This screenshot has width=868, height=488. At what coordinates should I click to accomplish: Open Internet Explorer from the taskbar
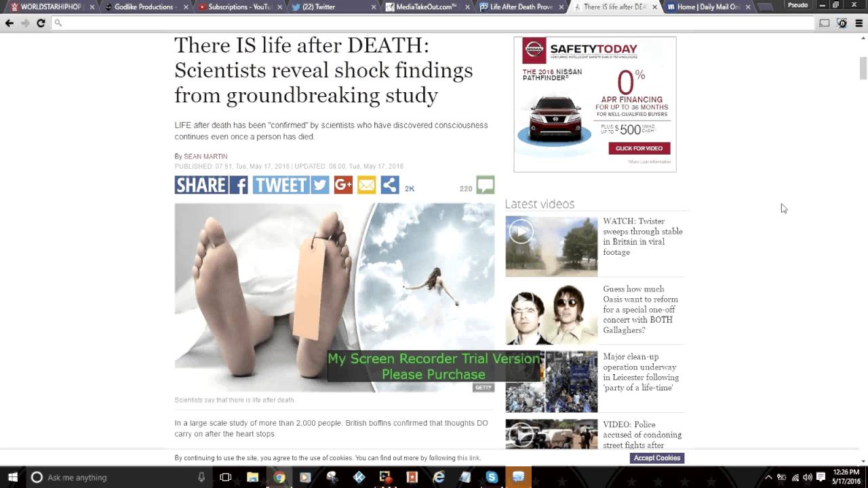439,477
